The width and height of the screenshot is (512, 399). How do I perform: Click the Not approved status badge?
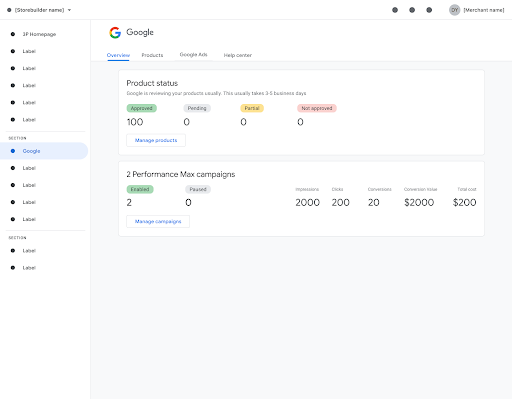click(x=317, y=108)
